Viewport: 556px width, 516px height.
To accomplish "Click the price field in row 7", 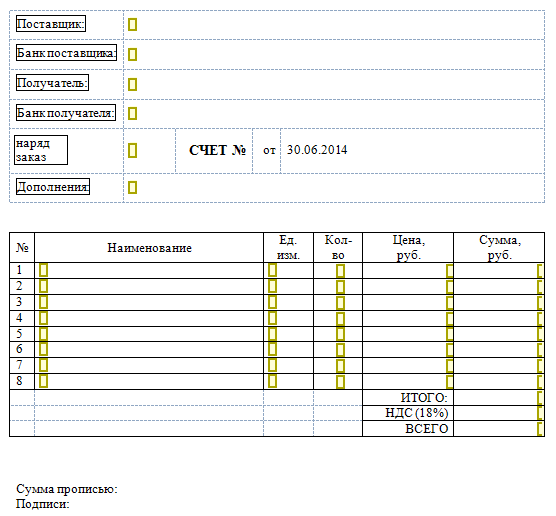I will [x=450, y=366].
